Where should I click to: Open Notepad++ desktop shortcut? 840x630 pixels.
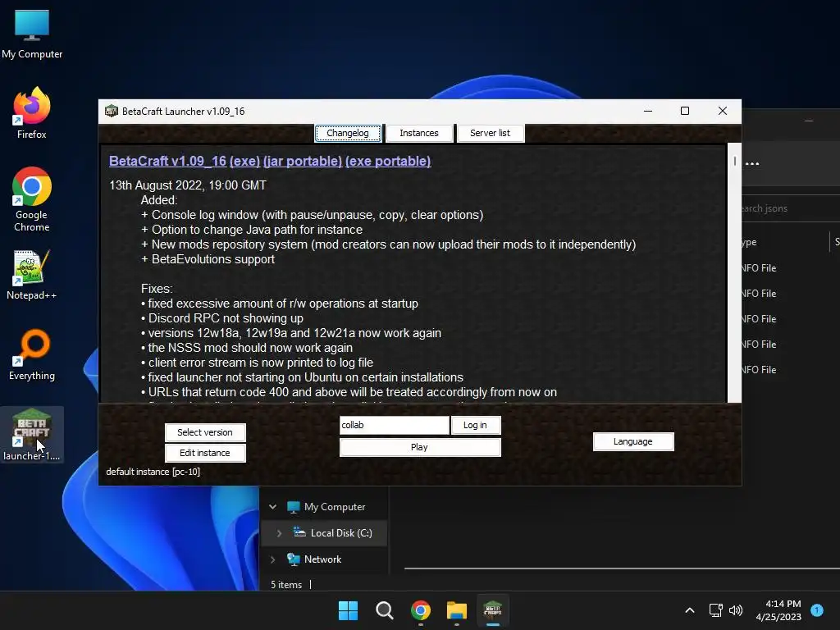pyautogui.click(x=32, y=274)
